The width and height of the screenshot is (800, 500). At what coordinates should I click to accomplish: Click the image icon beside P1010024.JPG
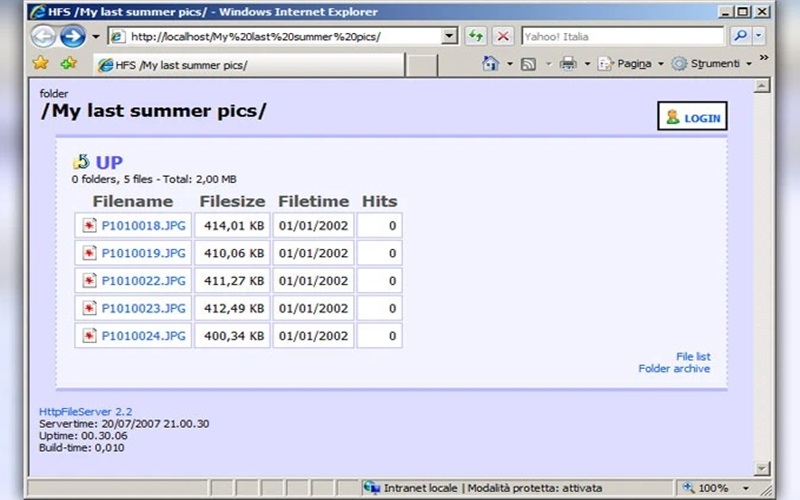tap(89, 336)
